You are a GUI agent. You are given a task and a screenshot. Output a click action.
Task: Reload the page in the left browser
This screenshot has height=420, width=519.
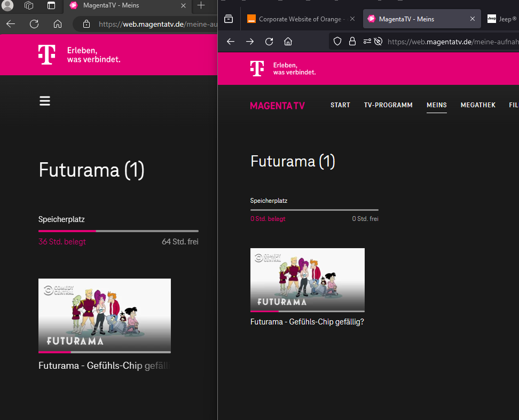coord(34,24)
